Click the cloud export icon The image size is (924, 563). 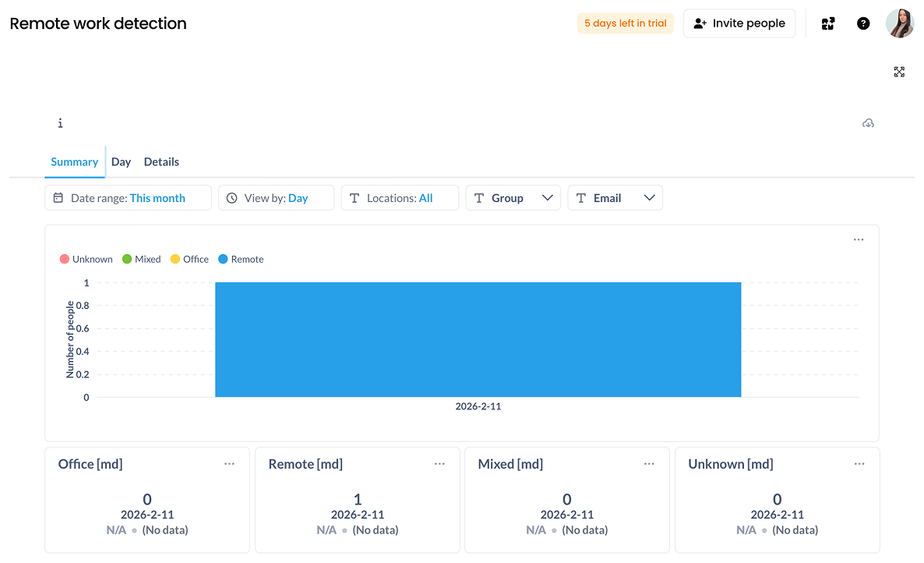(868, 122)
